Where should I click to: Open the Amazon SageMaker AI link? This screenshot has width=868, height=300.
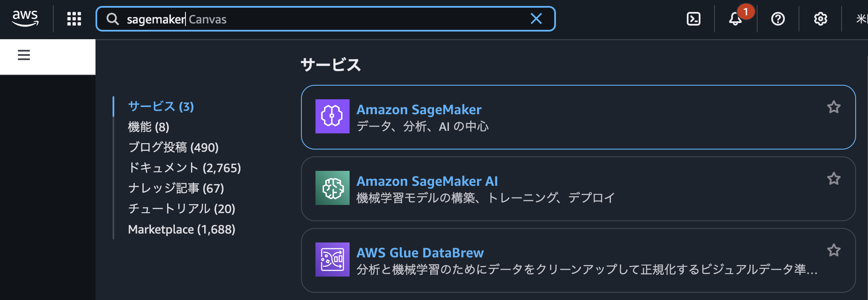click(427, 181)
